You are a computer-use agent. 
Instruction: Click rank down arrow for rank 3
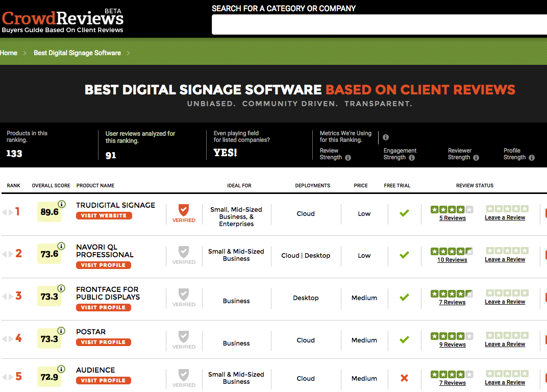pos(11,297)
